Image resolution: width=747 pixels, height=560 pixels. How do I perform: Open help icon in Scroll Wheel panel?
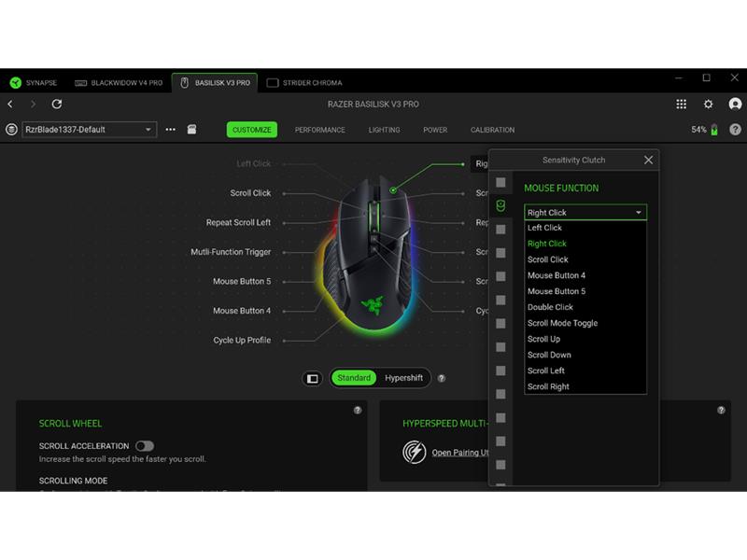coord(358,410)
